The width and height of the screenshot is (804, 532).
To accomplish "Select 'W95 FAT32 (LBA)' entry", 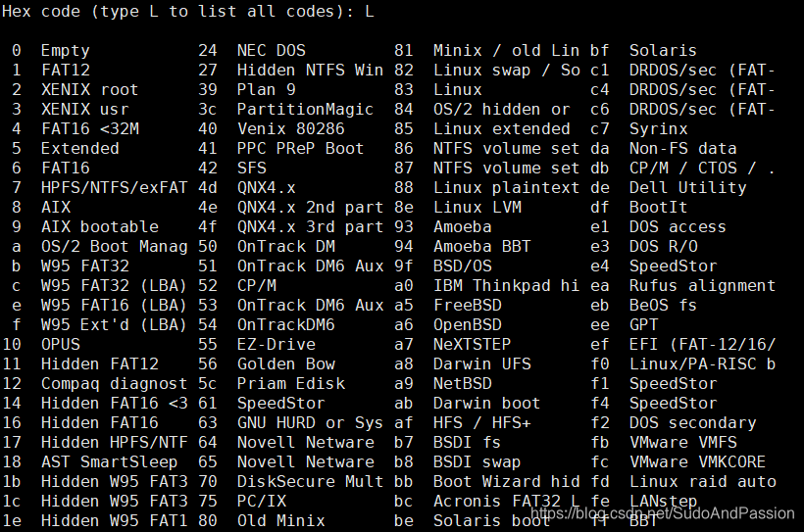I will tap(114, 285).
